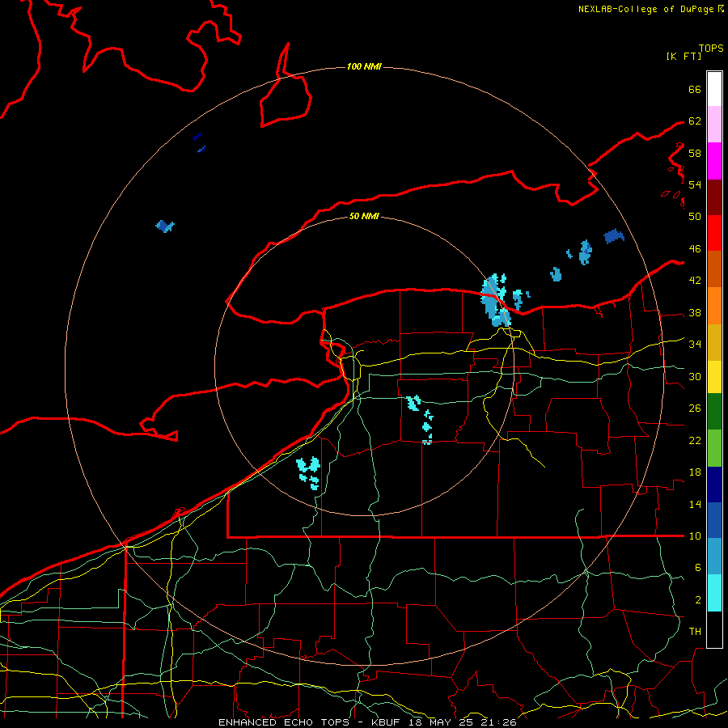Pick the cyan legend color block
This screenshot has height=728, width=728.
(714, 593)
